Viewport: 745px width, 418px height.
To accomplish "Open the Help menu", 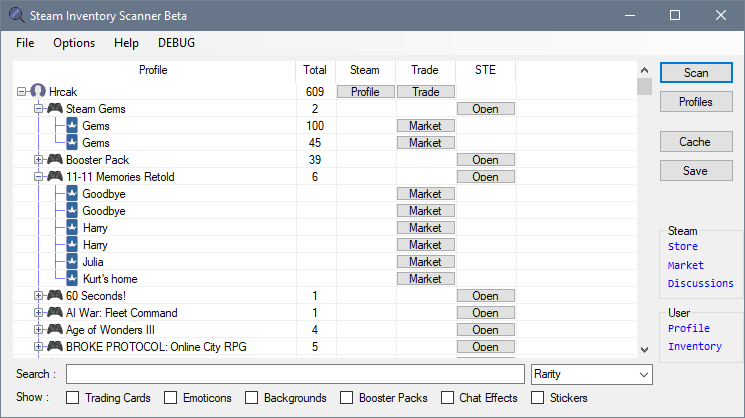I will [126, 43].
